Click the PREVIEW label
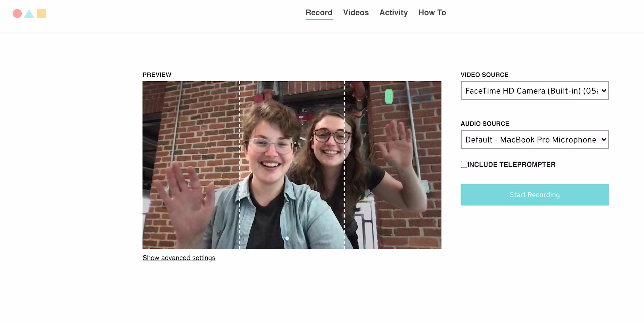This screenshot has width=644, height=323. [x=157, y=75]
